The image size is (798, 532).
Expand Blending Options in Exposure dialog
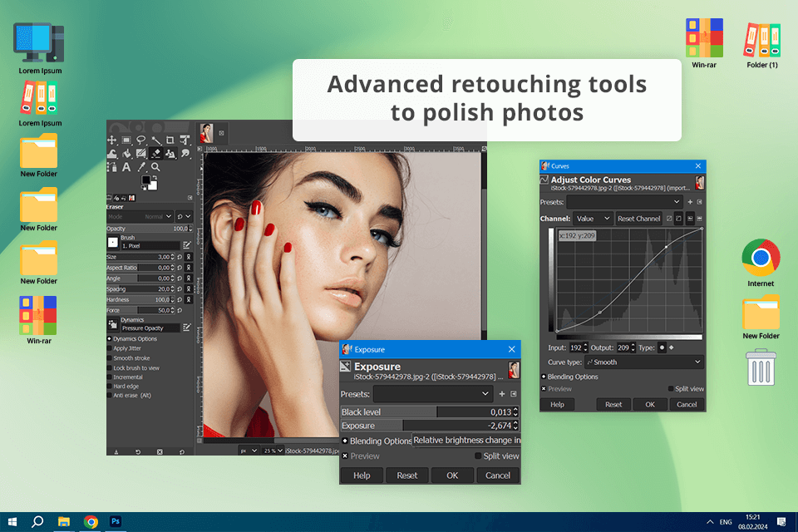[345, 441]
